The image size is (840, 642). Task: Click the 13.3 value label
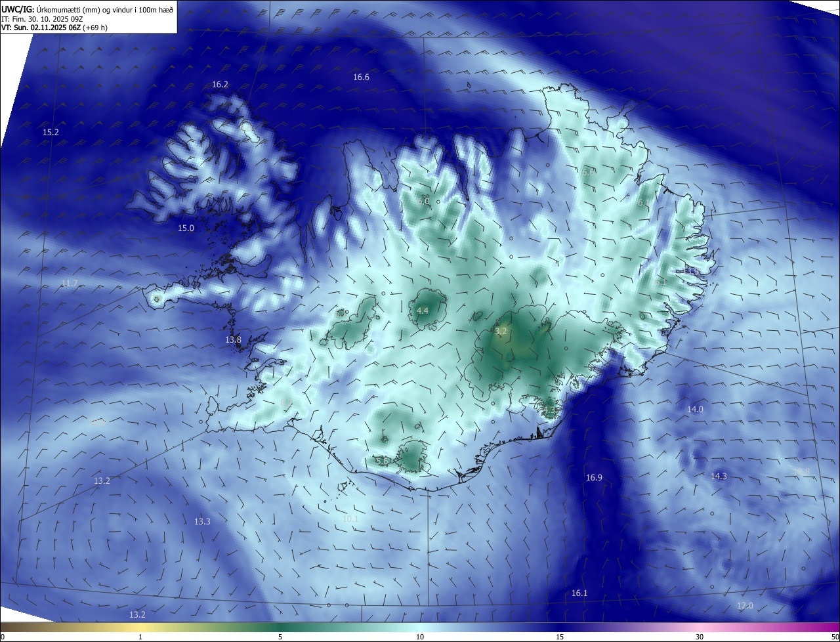tap(202, 522)
